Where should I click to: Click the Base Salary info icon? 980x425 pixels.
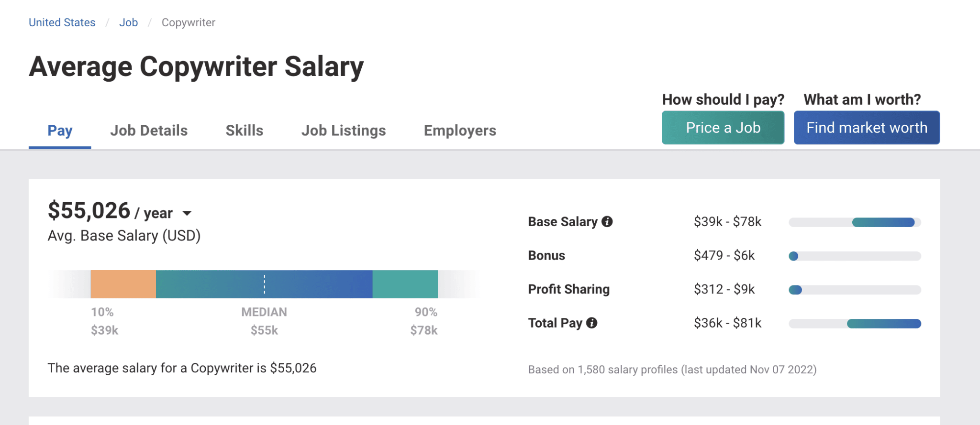607,222
